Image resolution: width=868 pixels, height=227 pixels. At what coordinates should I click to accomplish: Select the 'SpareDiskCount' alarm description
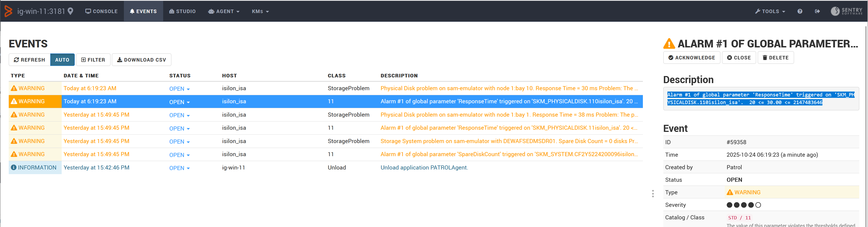point(509,154)
